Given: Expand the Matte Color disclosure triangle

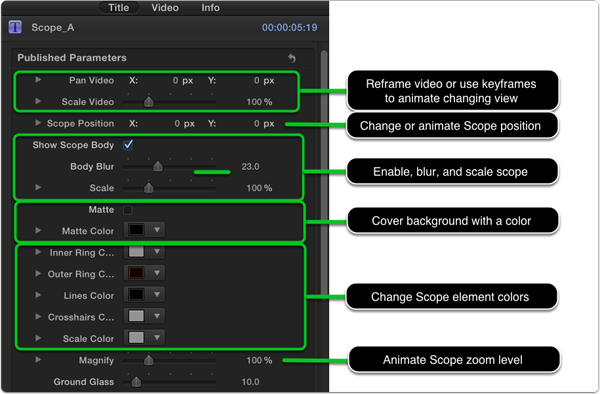Looking at the screenshot, I should (x=38, y=230).
